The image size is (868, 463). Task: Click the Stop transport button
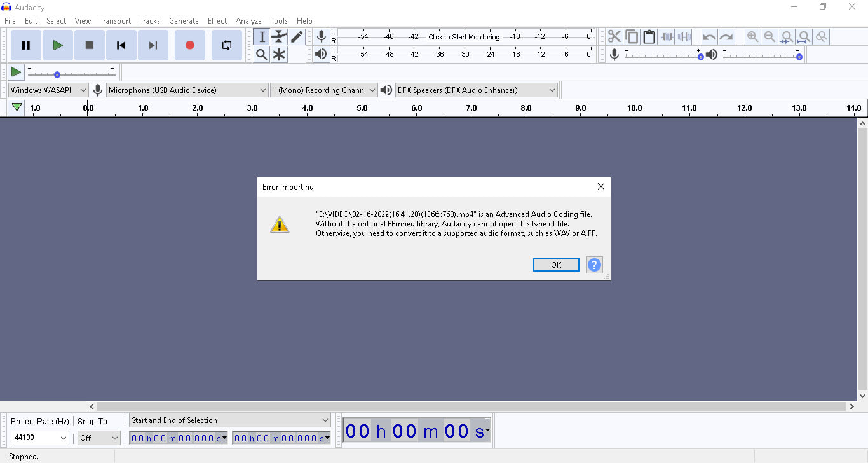point(90,45)
